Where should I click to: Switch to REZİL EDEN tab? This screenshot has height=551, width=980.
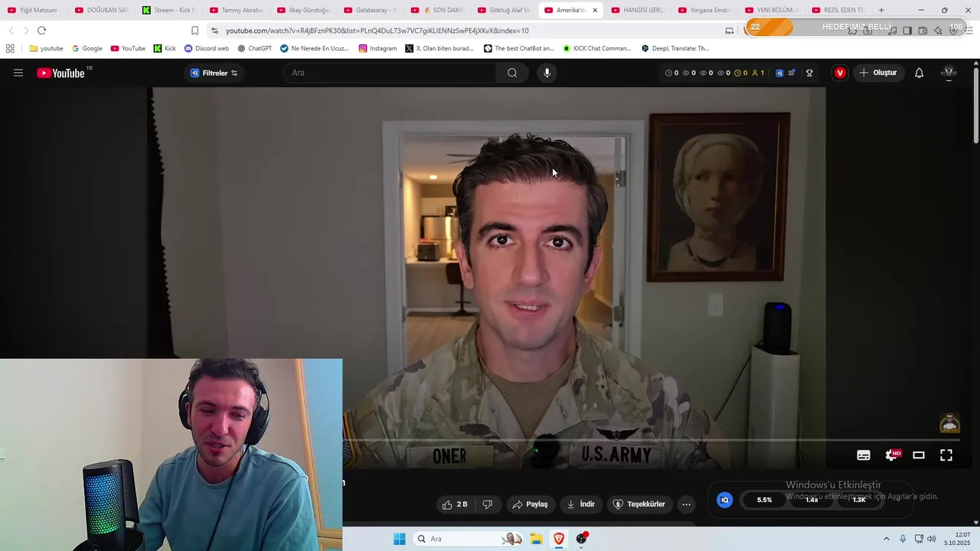pos(838,10)
